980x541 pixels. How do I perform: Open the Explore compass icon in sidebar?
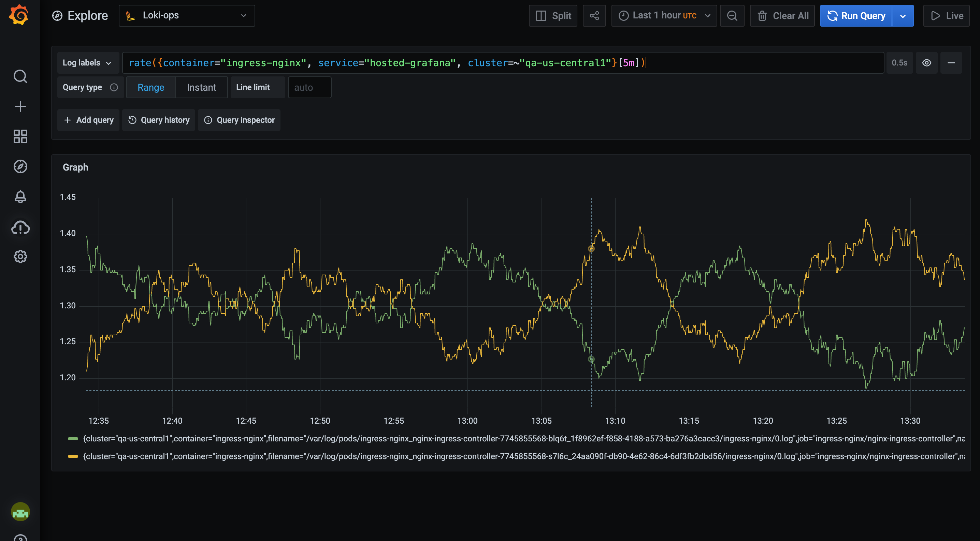[20, 166]
